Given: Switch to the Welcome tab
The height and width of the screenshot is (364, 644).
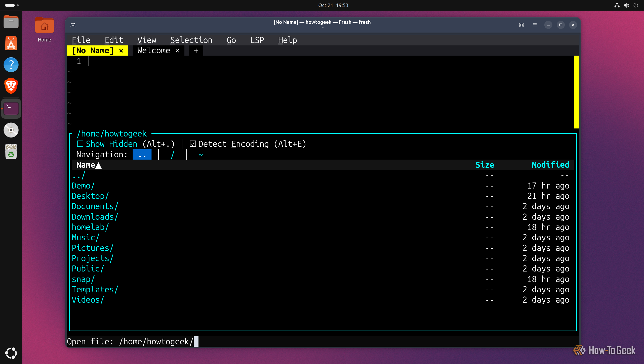Looking at the screenshot, I should click(154, 51).
